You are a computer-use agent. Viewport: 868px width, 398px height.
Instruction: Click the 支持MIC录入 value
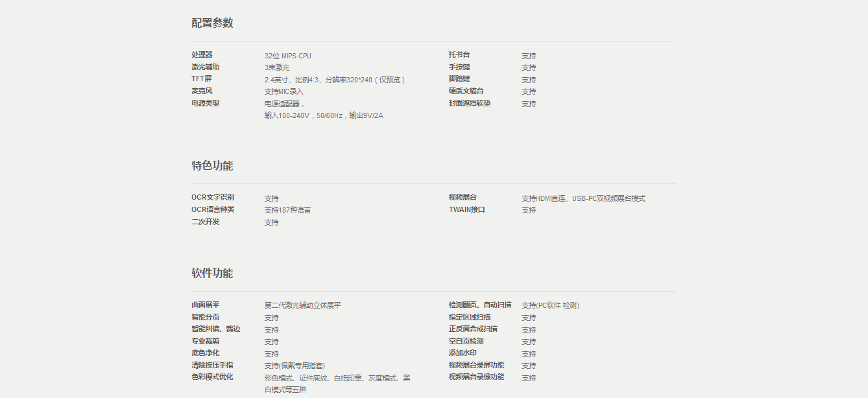pos(283,91)
